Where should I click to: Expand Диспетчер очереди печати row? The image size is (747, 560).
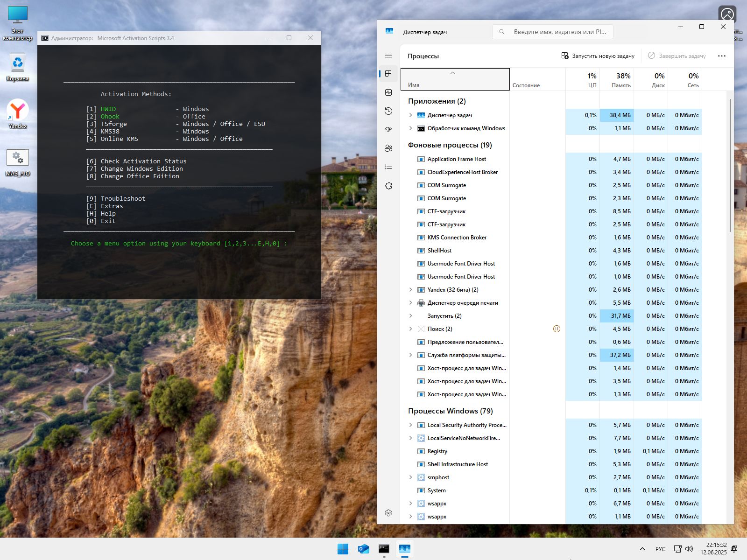click(x=410, y=303)
